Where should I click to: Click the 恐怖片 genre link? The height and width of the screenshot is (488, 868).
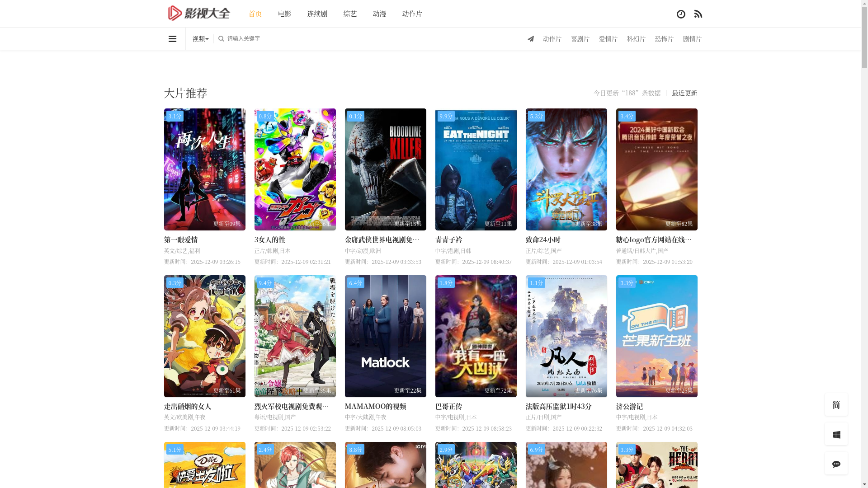664,39
